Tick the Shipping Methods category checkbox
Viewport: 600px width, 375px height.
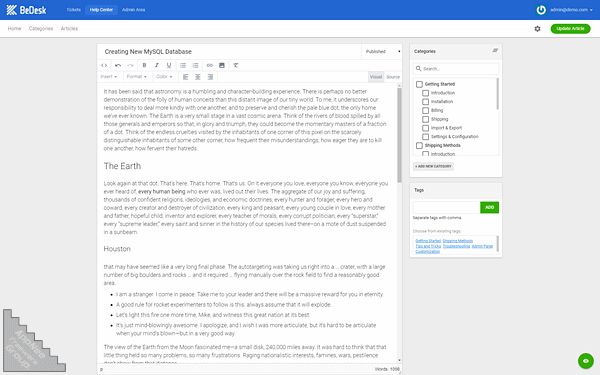click(419, 145)
